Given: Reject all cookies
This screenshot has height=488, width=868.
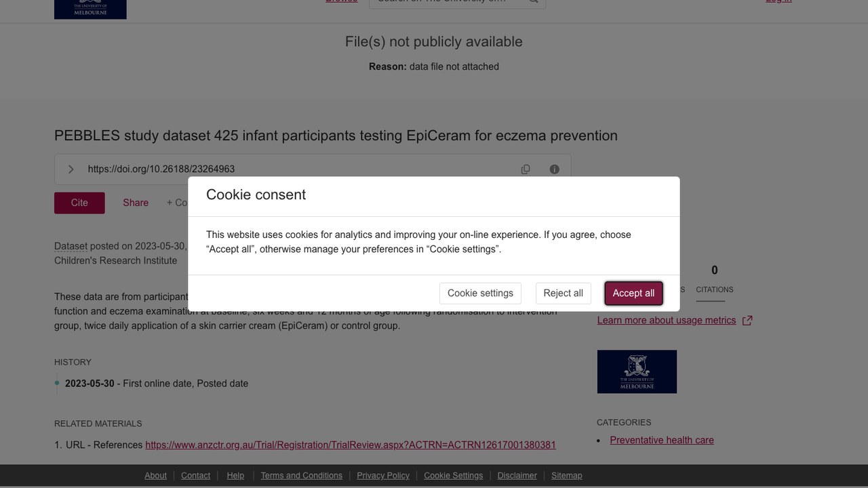Looking at the screenshot, I should 563,293.
